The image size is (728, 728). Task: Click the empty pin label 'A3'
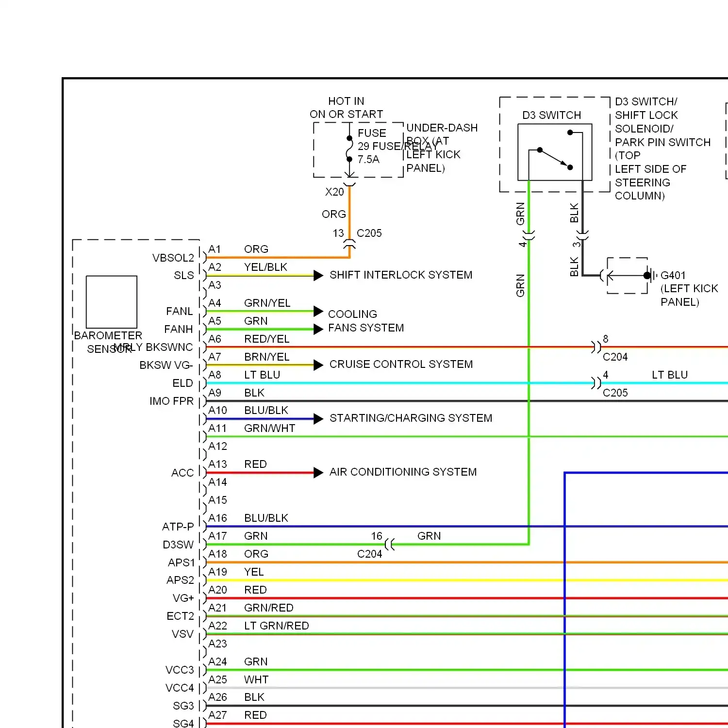click(x=215, y=285)
